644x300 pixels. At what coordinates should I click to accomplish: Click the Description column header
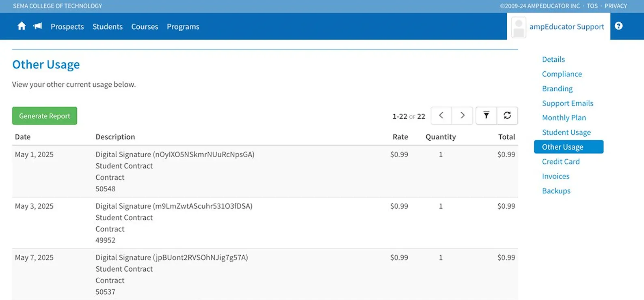(115, 137)
